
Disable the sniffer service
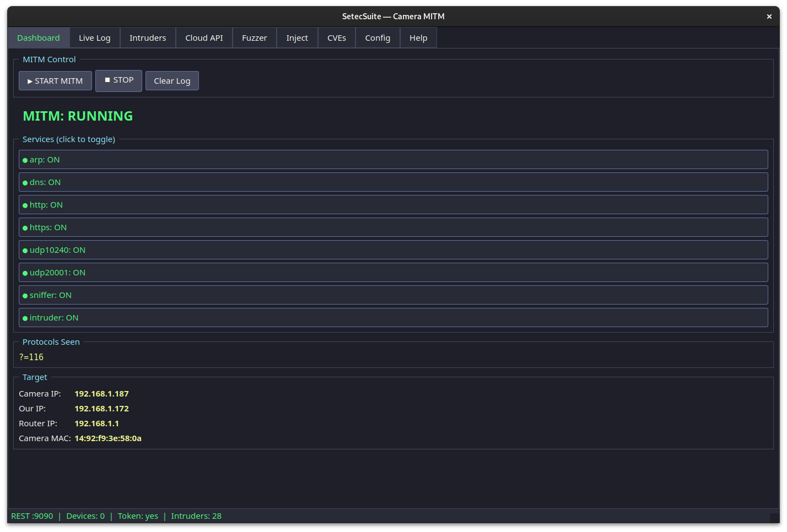click(393, 295)
